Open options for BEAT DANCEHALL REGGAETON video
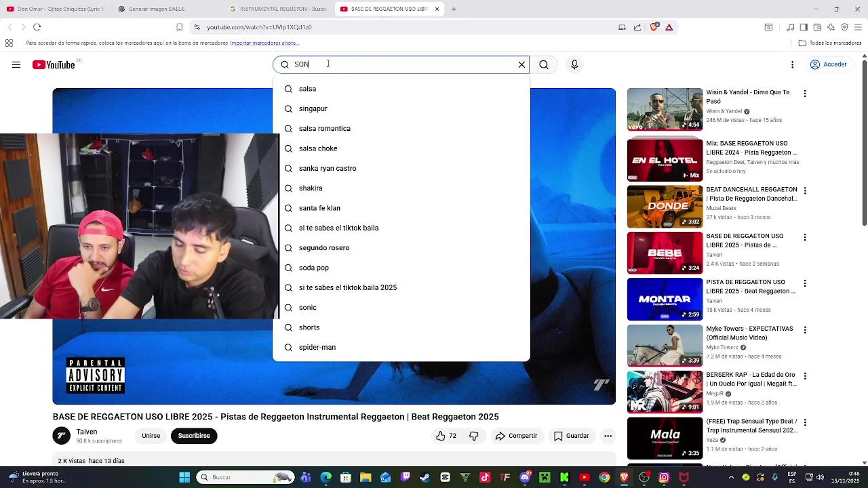868x488 pixels. tap(805, 191)
